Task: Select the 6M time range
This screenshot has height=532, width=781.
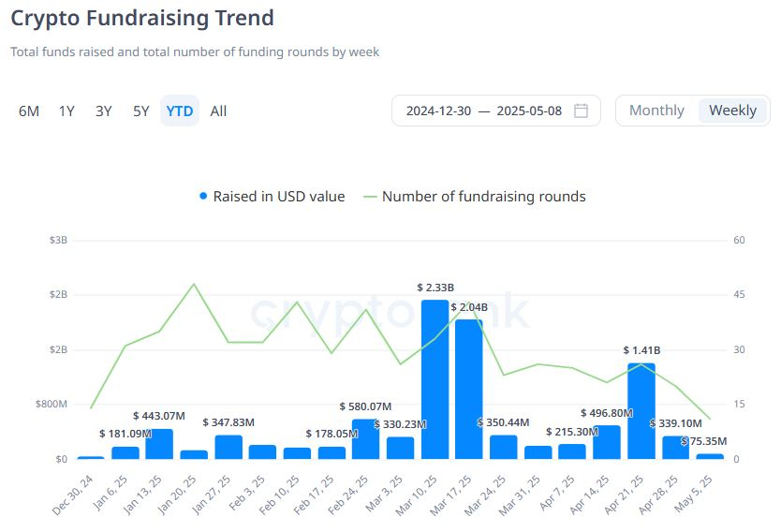Action: click(29, 111)
